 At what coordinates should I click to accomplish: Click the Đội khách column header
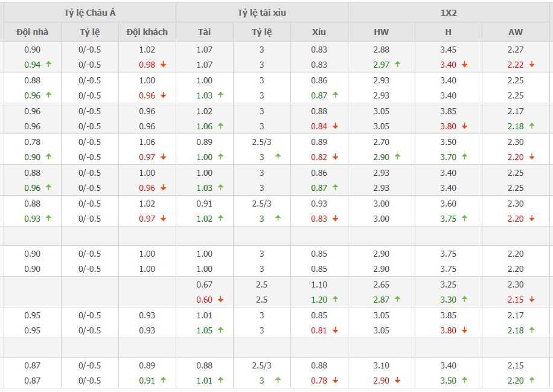[147, 32]
